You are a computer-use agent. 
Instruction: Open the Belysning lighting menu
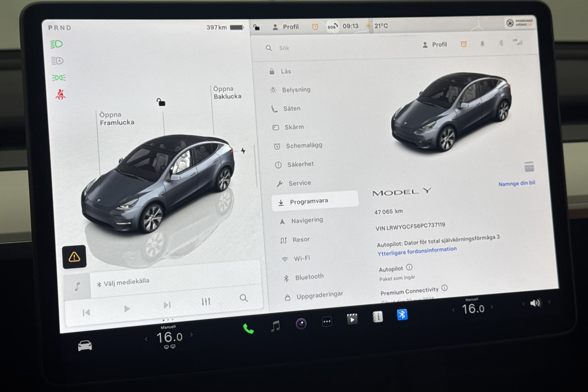click(x=290, y=90)
